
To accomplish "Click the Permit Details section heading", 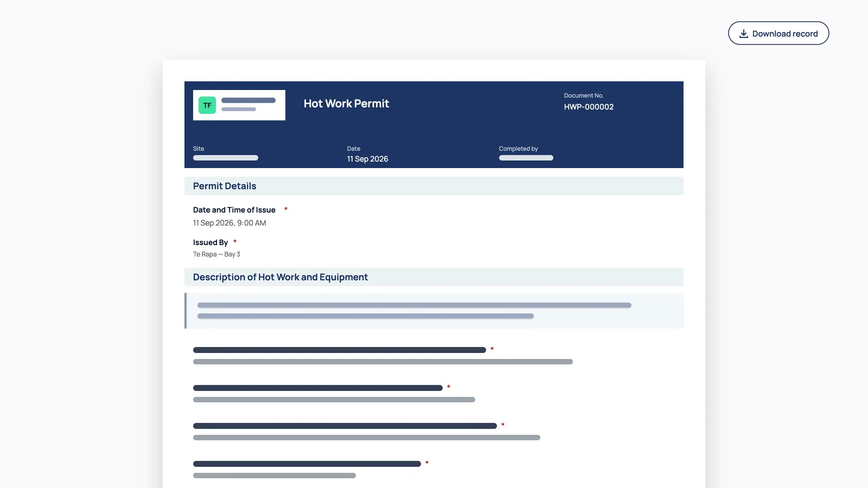I will click(x=225, y=186).
